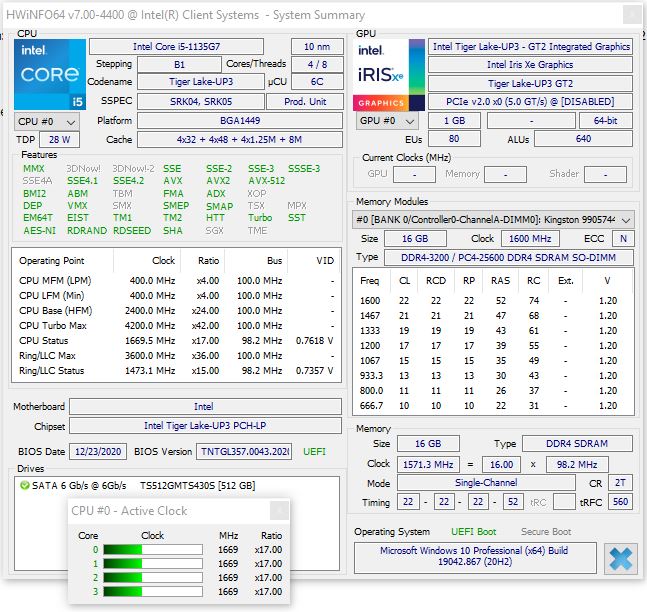Click the 666.7 frequency timing row

click(493, 406)
